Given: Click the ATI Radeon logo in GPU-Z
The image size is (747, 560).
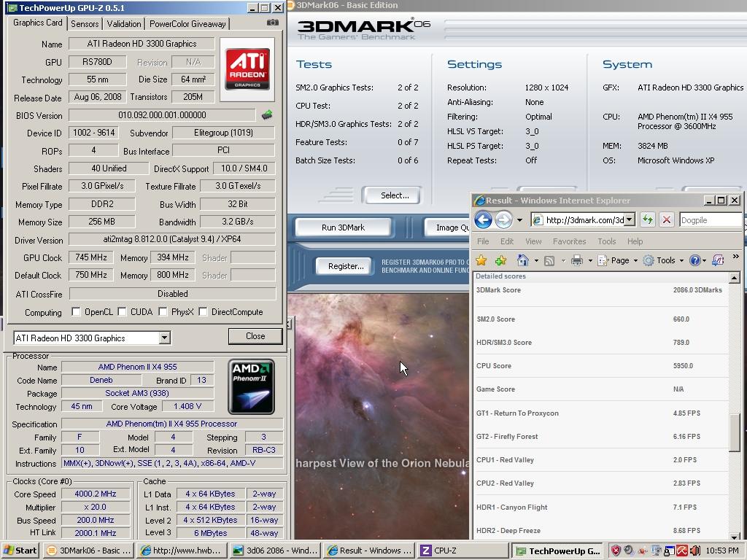Looking at the screenshot, I should coord(247,69).
